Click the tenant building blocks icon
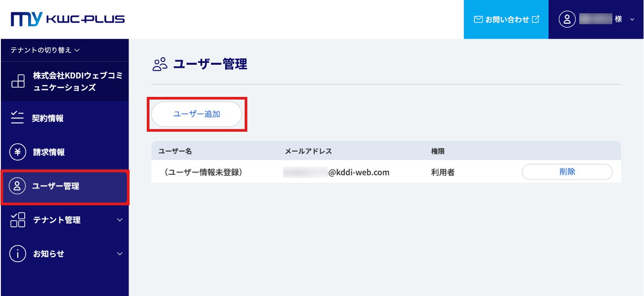This screenshot has height=296, width=644. (x=18, y=81)
